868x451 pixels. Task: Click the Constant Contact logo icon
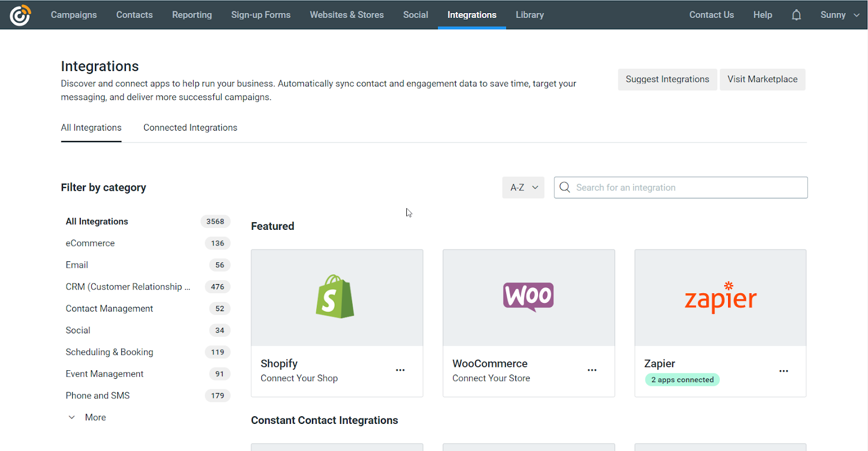pyautogui.click(x=21, y=15)
